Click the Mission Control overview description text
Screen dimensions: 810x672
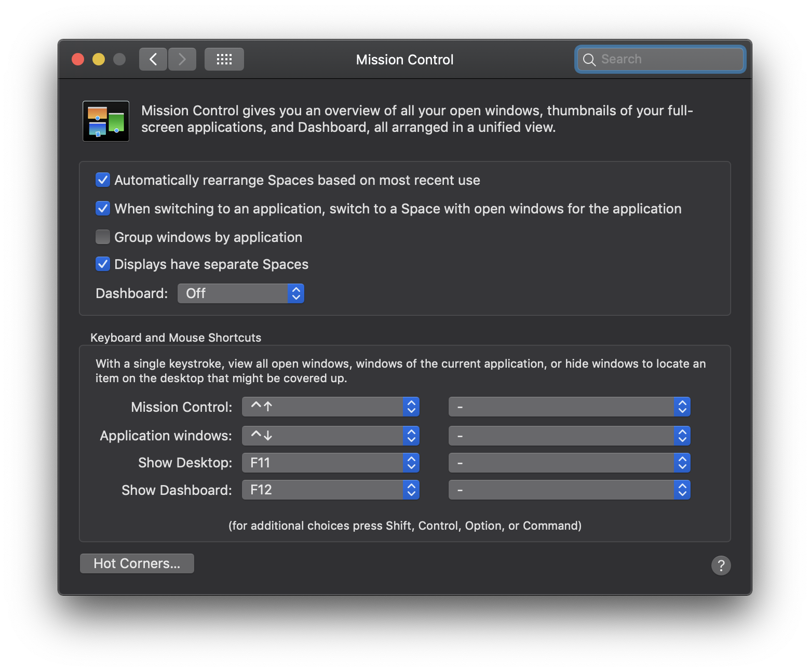coord(417,119)
